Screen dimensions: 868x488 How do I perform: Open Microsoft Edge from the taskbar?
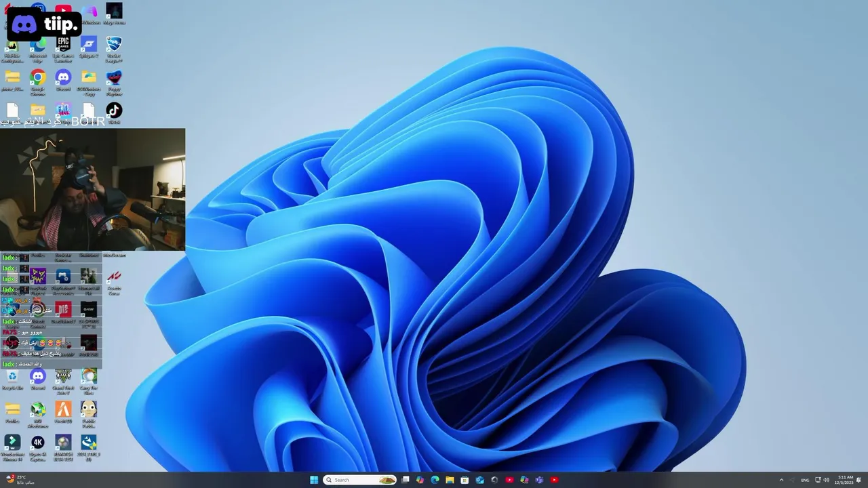coord(435,480)
